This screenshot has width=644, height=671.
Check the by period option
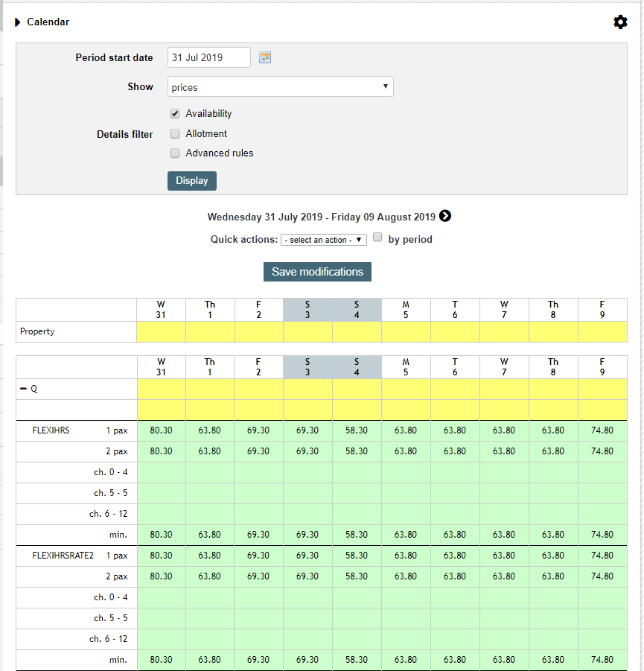[377, 236]
